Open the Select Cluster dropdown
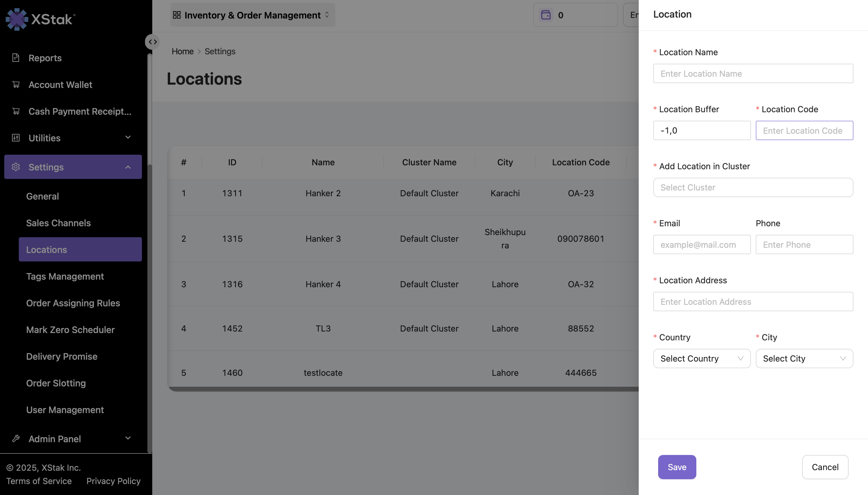The width and height of the screenshot is (868, 495). coord(752,187)
